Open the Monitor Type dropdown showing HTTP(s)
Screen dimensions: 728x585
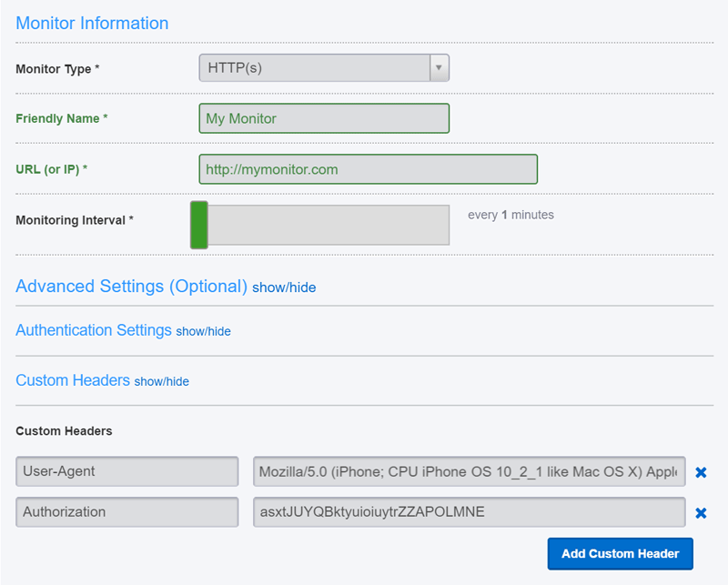coord(318,67)
